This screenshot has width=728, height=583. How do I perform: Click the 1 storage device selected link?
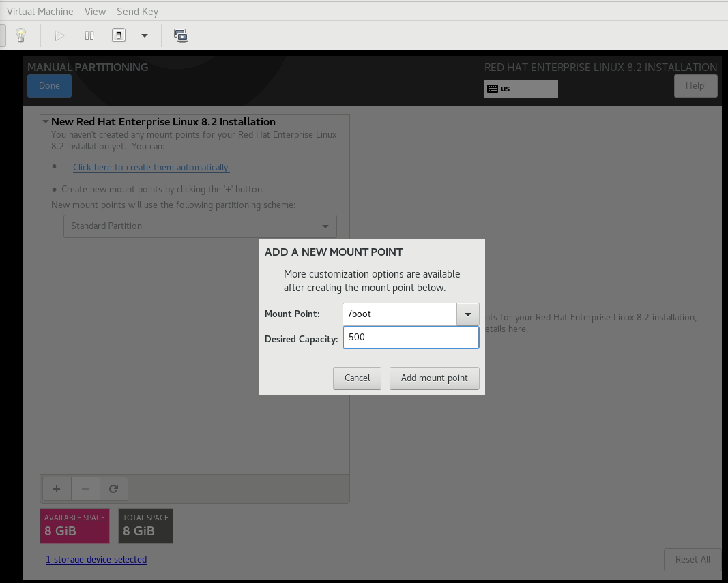pos(96,559)
